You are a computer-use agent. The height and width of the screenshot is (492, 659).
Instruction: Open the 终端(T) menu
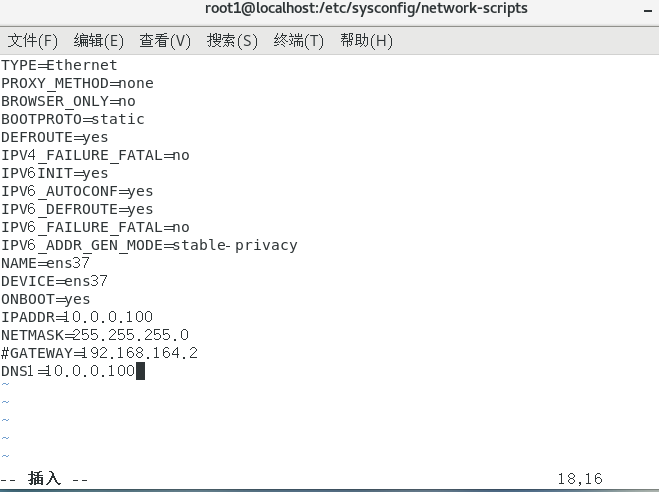[x=298, y=41]
